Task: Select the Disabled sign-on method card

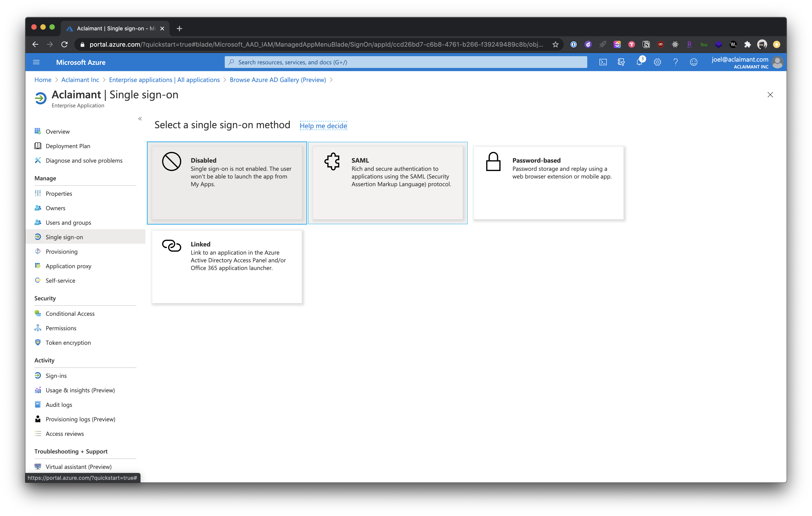Action: [x=227, y=183]
